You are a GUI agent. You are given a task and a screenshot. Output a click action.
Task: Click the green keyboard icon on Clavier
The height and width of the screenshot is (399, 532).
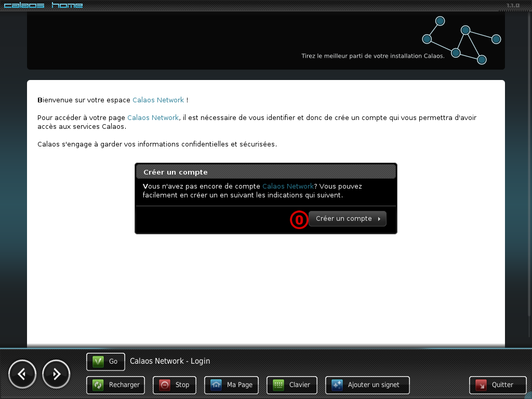click(278, 385)
